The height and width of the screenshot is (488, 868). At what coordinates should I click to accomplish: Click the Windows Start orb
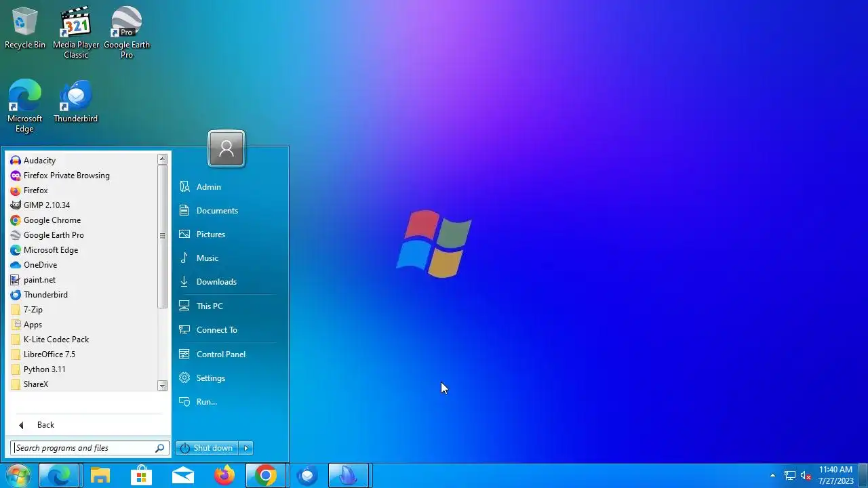18,476
